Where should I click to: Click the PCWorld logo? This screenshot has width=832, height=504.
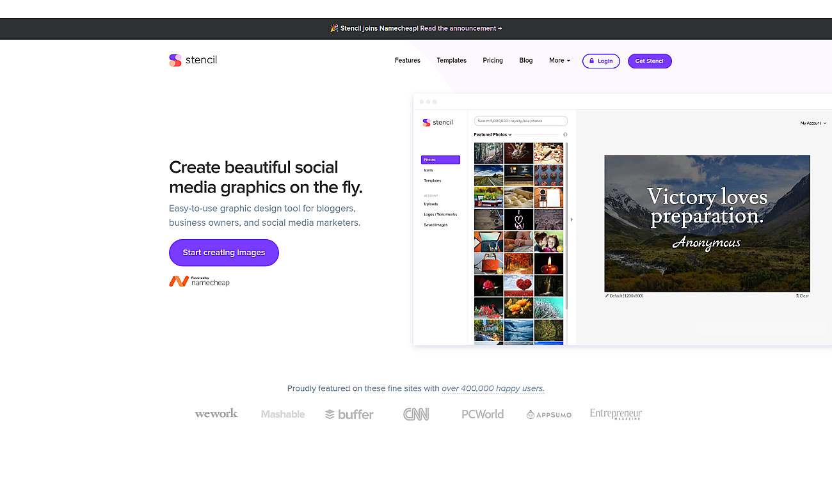(483, 414)
